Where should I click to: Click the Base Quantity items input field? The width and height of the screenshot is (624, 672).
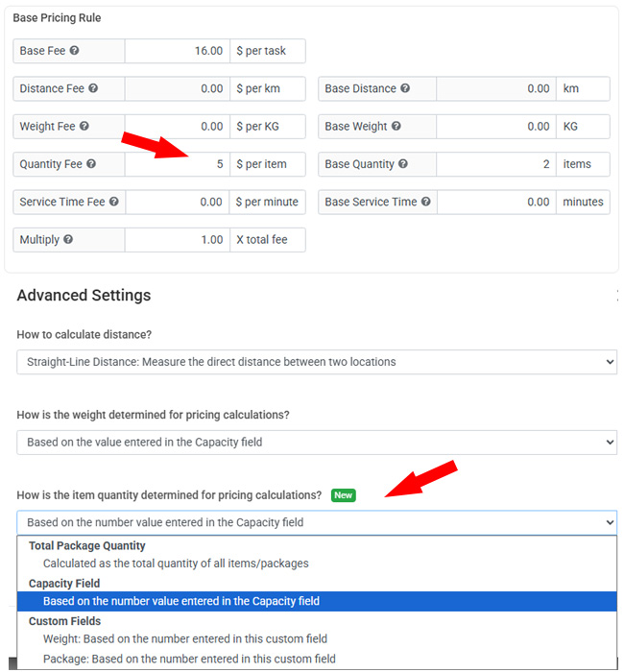click(x=496, y=164)
